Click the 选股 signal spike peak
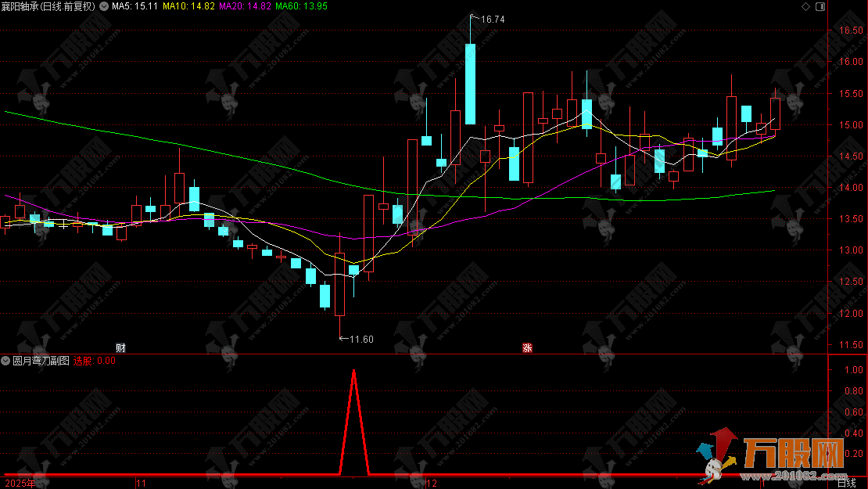868x489 pixels. pos(354,371)
